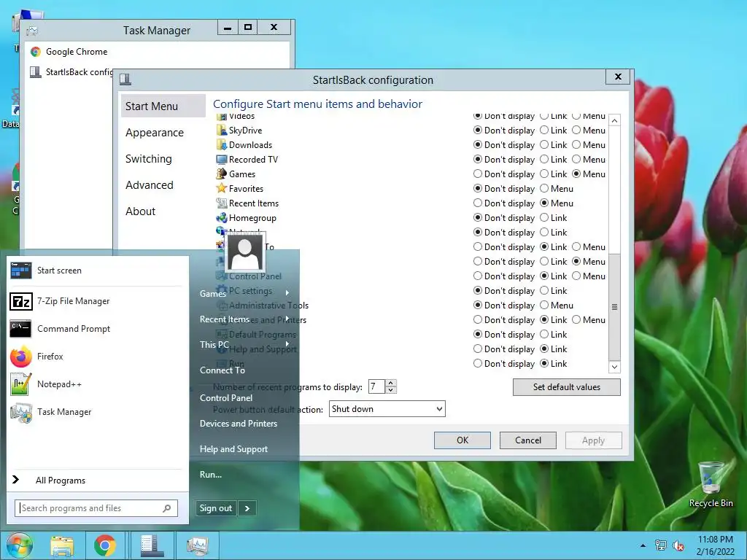Click the Sign out button
The width and height of the screenshot is (747, 560).
tap(216, 508)
